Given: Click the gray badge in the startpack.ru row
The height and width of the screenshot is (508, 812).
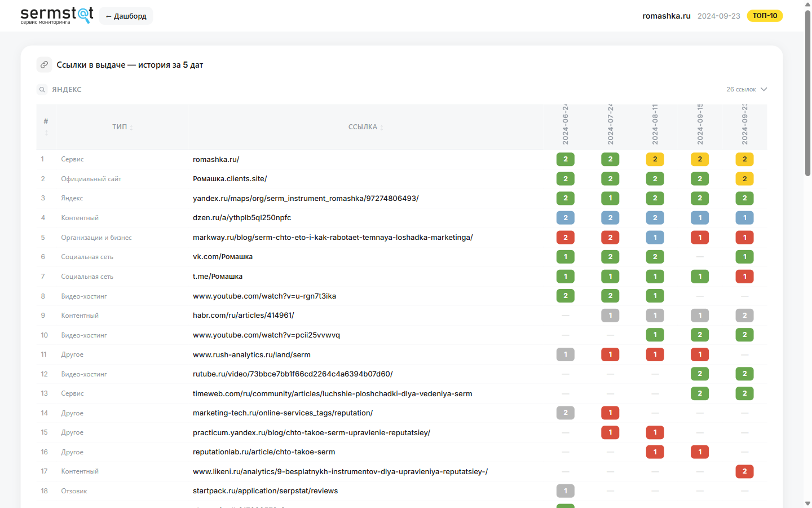Looking at the screenshot, I should click(x=566, y=491).
